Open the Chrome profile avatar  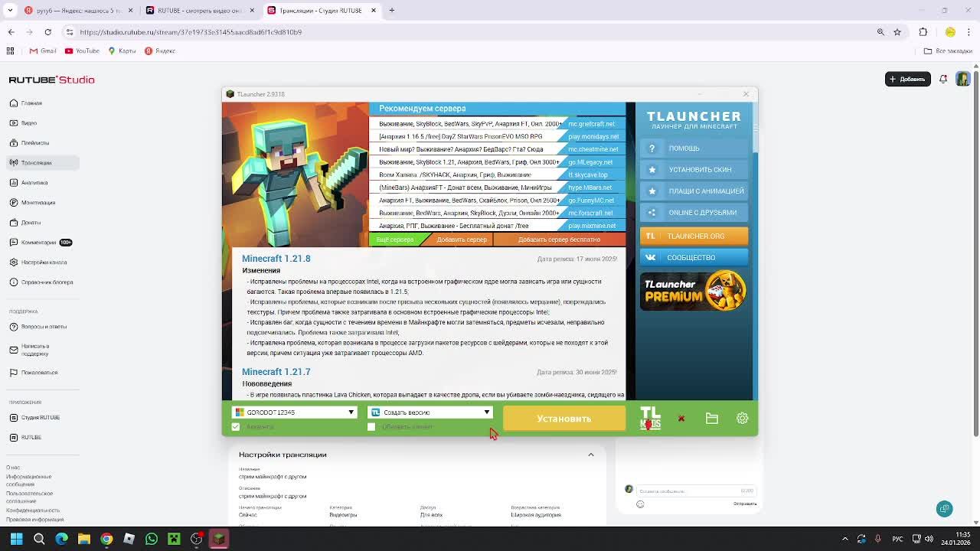click(x=950, y=32)
